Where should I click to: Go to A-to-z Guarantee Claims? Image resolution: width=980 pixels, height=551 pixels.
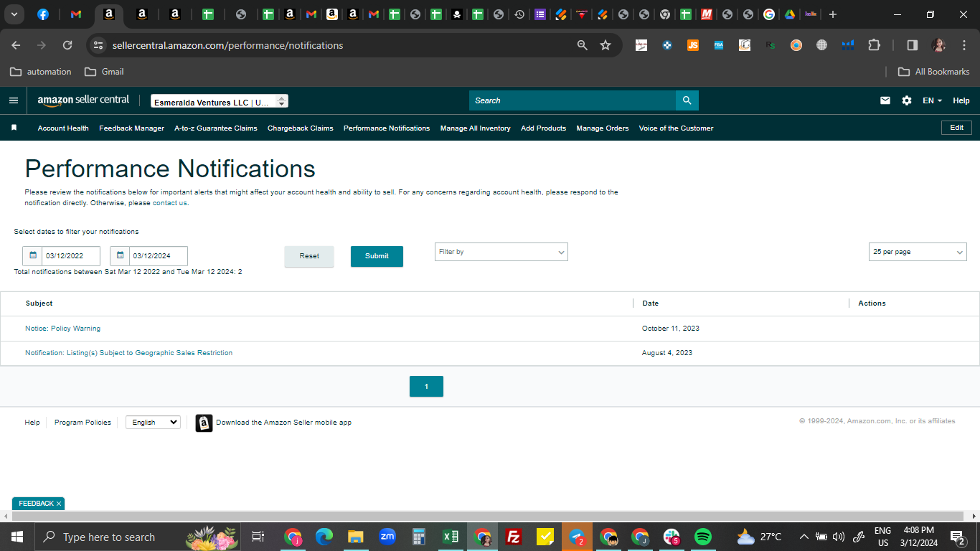click(216, 128)
